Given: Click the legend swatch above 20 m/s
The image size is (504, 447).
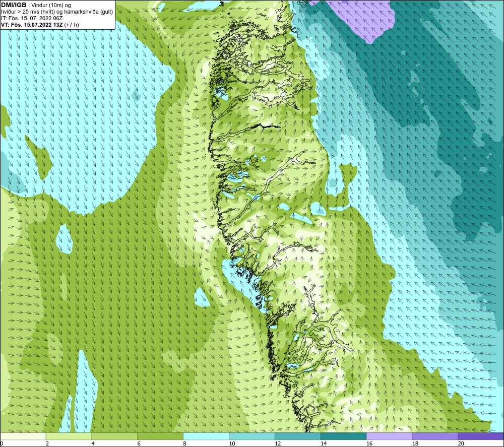Looking at the screenshot, I should (480, 436).
